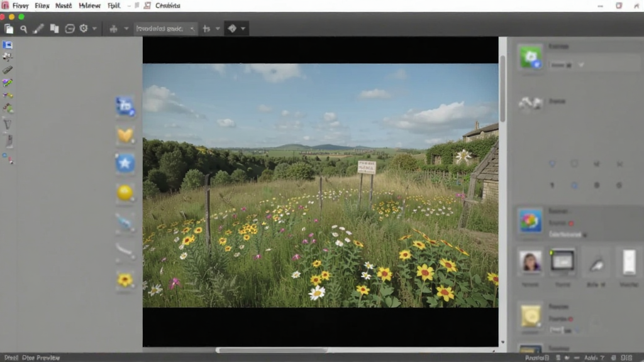Screen dimensions: 644x362
Task: Expand the arrow right of the toolbar cross-shaped icon
Action: click(x=126, y=29)
